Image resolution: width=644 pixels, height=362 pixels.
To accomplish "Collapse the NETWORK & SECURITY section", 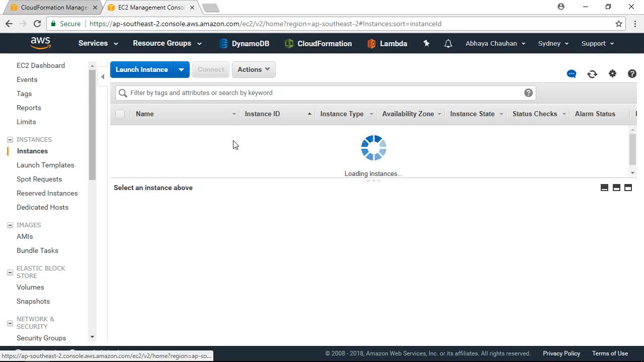I will (10, 323).
